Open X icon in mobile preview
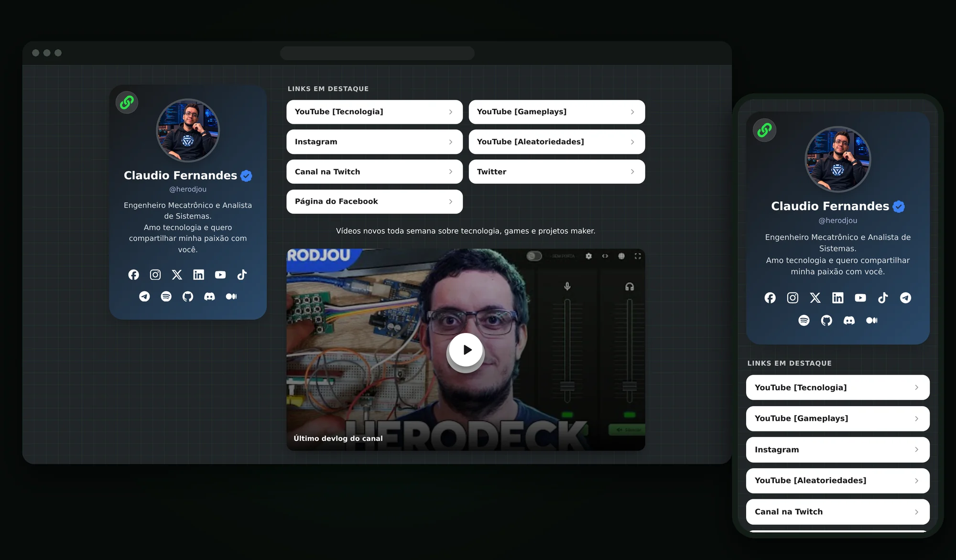The width and height of the screenshot is (956, 560). 815,298
